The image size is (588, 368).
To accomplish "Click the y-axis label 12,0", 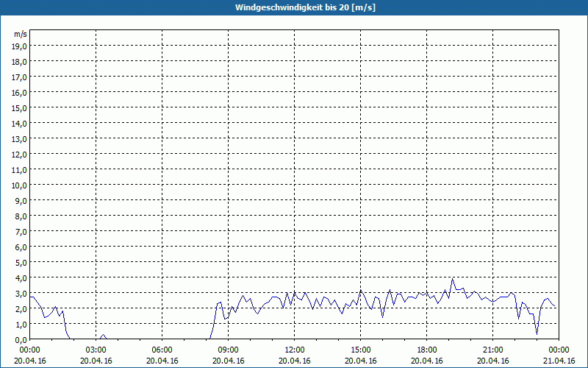I will tap(19, 155).
